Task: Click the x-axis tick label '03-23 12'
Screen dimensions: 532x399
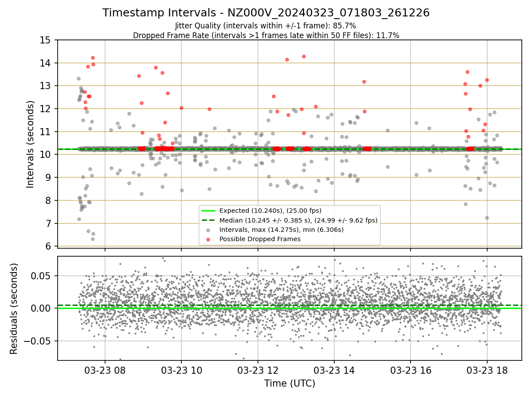Action: pyautogui.click(x=258, y=371)
